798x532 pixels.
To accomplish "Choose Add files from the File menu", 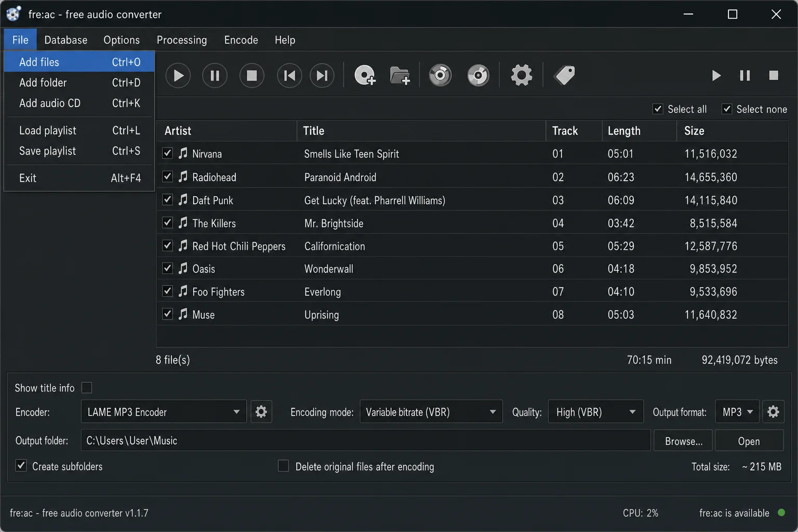I will 79,62.
